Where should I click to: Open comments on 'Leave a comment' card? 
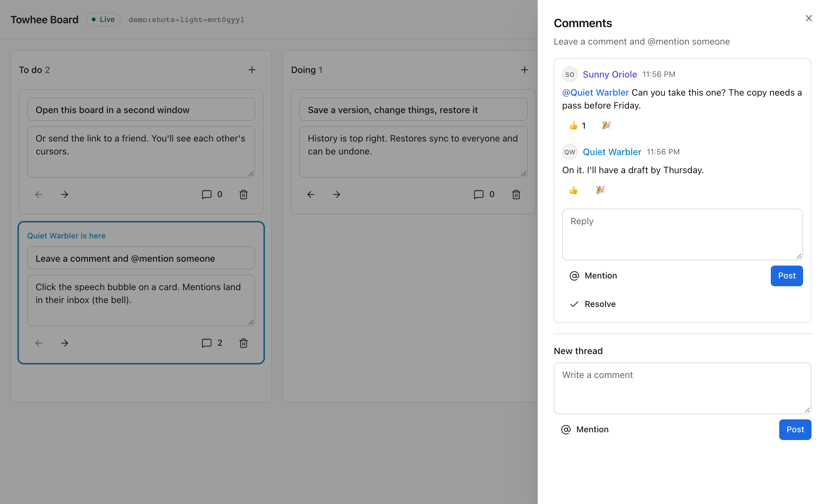click(x=212, y=343)
